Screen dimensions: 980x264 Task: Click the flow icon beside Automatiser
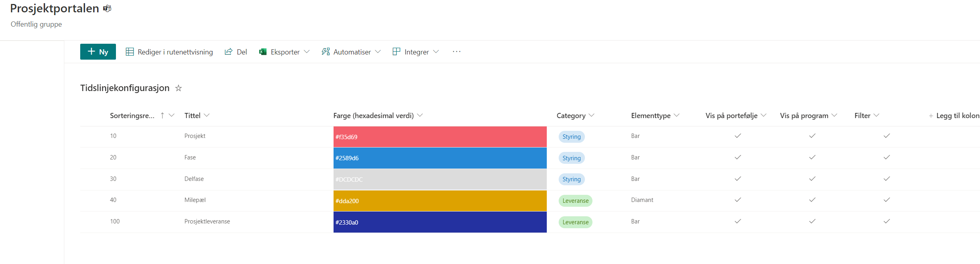[326, 52]
